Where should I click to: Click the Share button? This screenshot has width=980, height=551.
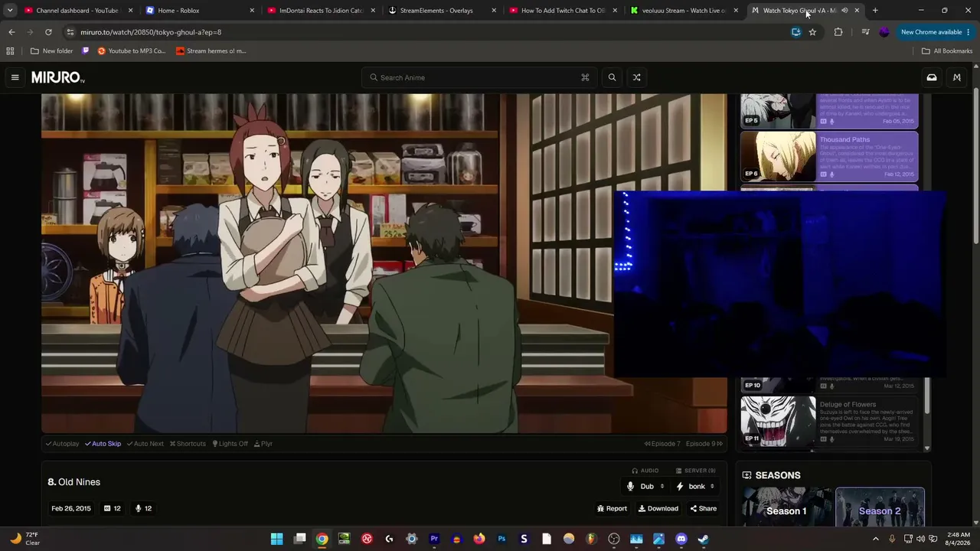[704, 508]
